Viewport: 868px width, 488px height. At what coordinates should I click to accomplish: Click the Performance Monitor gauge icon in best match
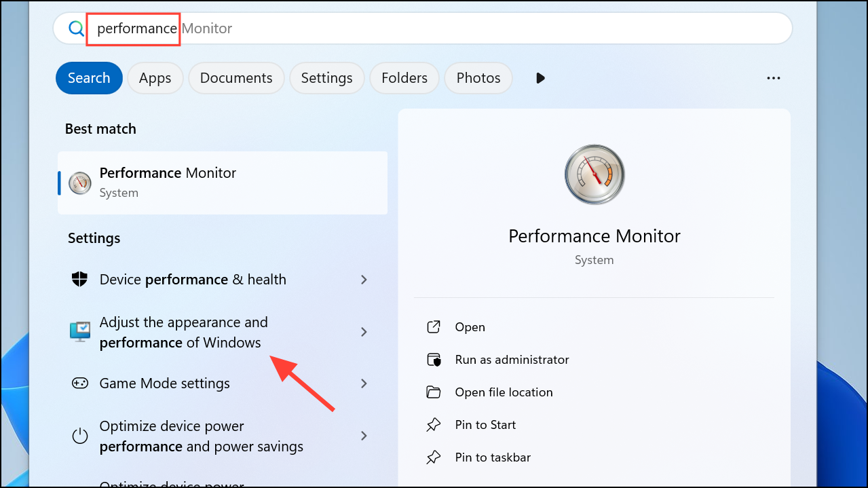point(80,183)
